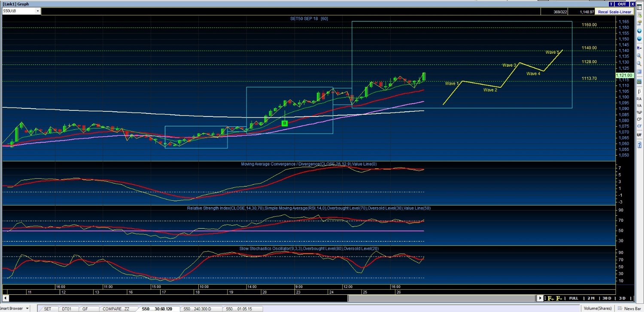Click the Wave 3 annotation label
Screen dimensions: 644x312
coord(510,65)
